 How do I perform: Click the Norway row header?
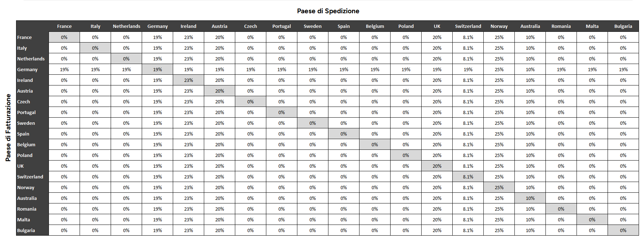[26, 187]
